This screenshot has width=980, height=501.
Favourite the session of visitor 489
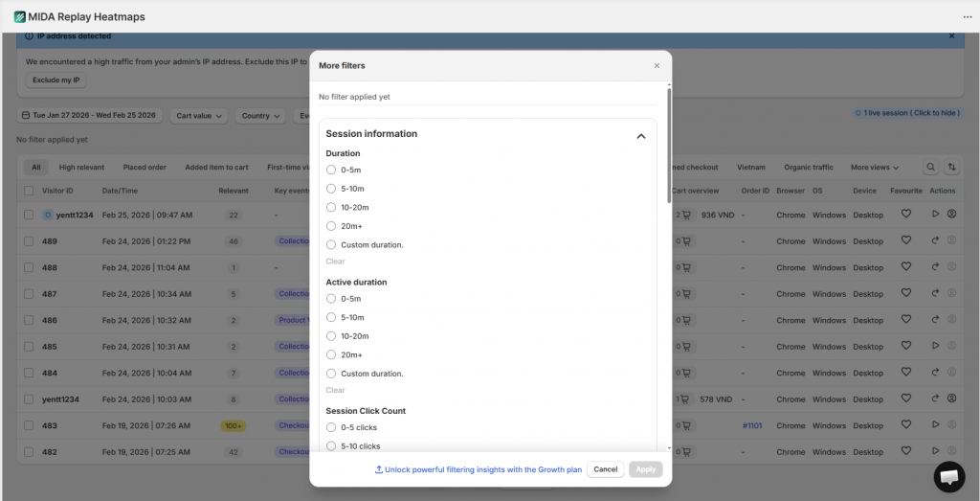click(906, 240)
